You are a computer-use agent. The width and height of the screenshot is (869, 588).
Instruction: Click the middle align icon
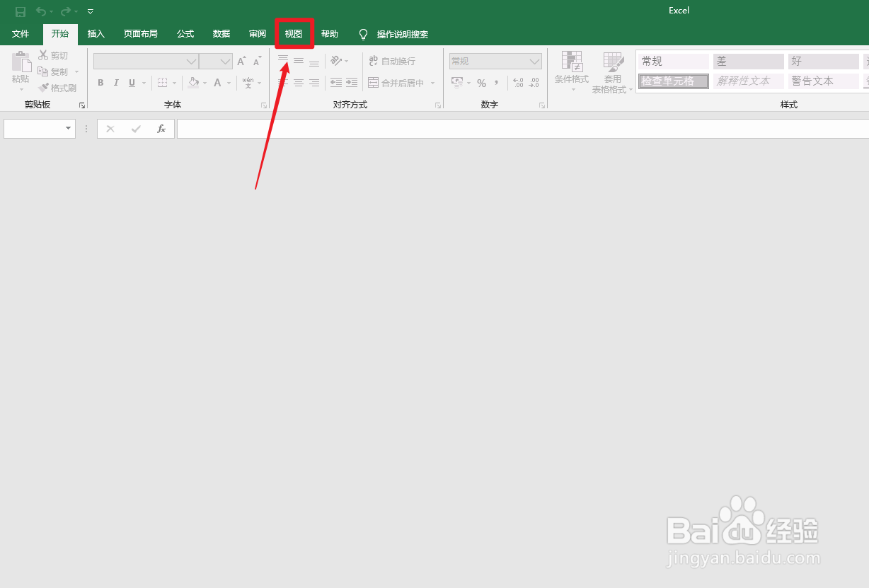tap(299, 62)
